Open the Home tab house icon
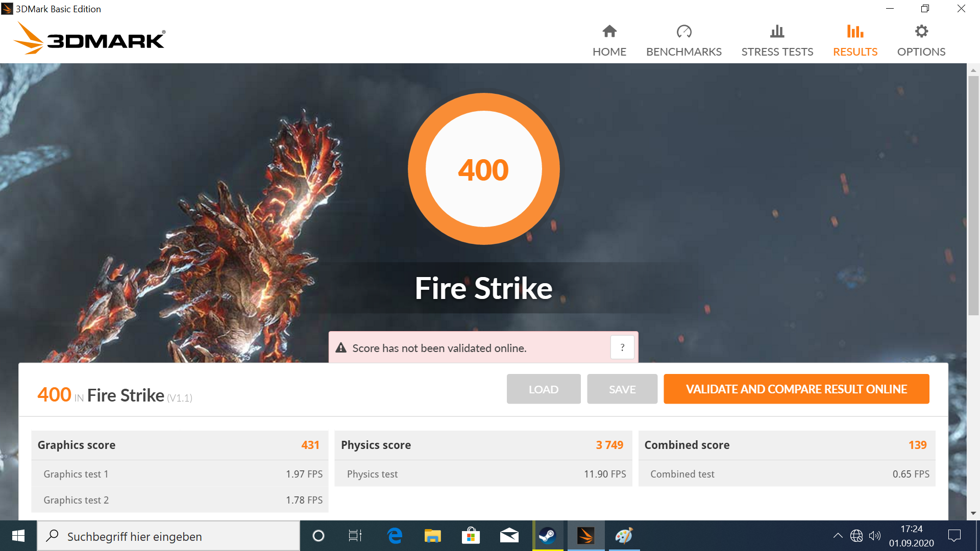 pyautogui.click(x=609, y=32)
